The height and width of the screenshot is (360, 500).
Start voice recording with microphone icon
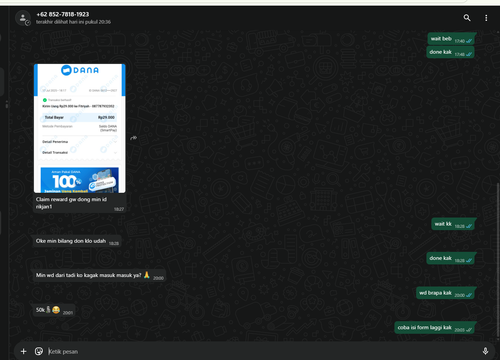click(x=485, y=351)
